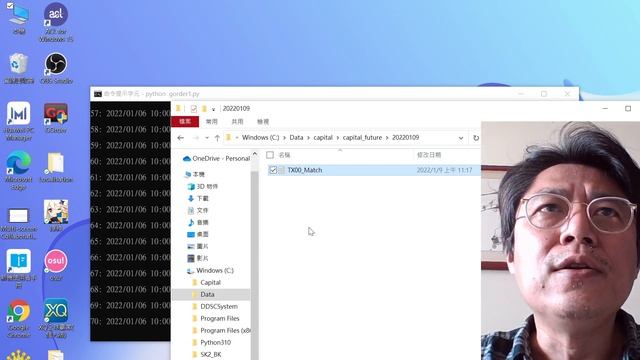Navigate to capital_future in breadcrumb
Viewport: 640px width, 360px height.
pos(362,138)
